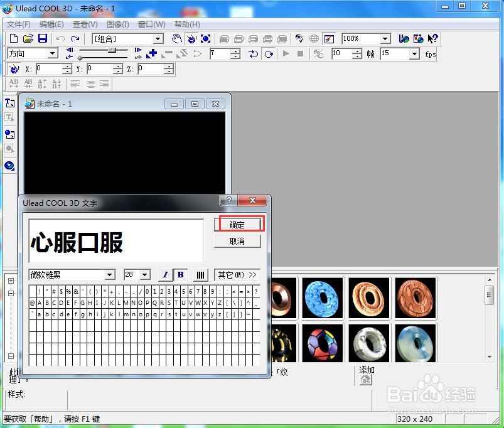
Task: Collapse the second tree node minus box
Action: click(x=11, y=293)
